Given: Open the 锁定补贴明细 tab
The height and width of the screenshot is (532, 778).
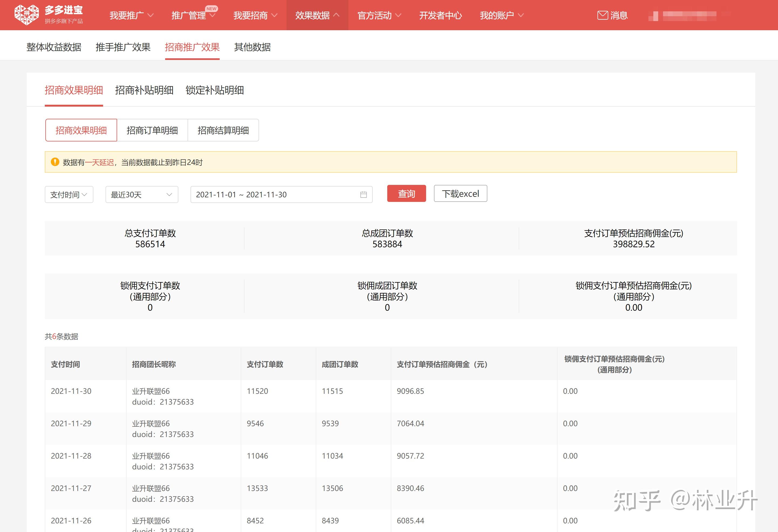Looking at the screenshot, I should pos(215,90).
